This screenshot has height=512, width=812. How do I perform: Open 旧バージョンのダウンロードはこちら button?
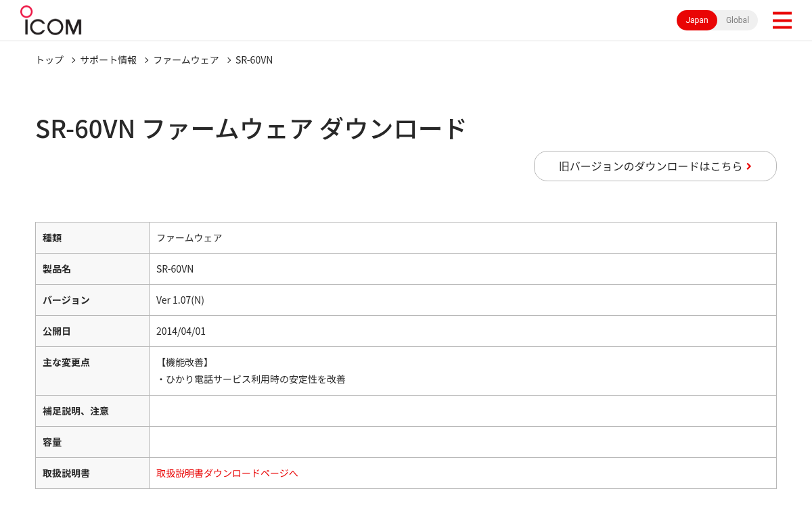point(655,166)
